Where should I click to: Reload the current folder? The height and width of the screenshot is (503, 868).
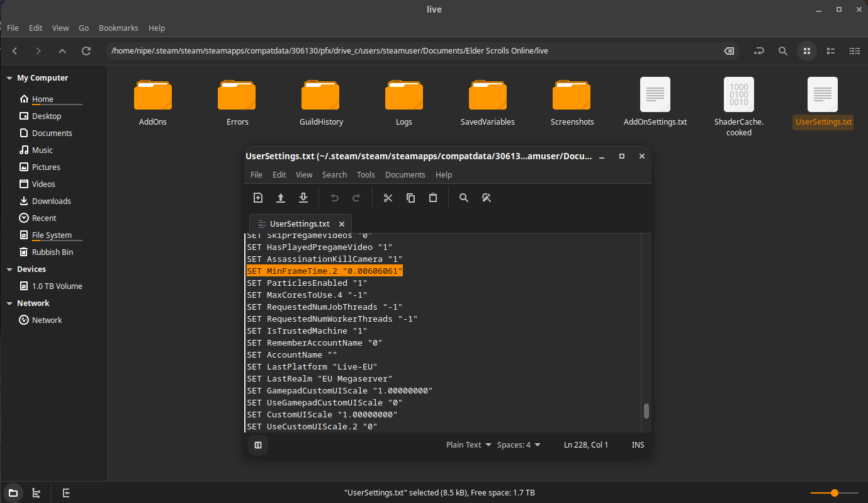(x=86, y=51)
